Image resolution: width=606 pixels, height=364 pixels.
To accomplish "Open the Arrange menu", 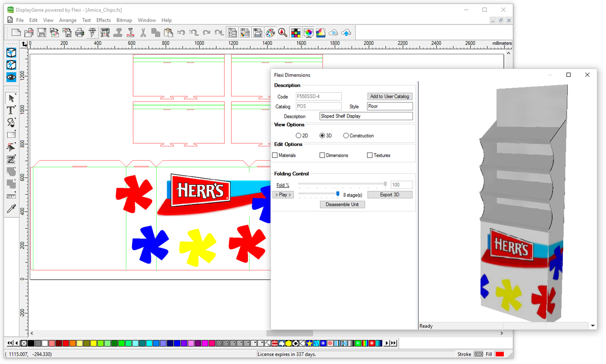I will pyautogui.click(x=68, y=20).
